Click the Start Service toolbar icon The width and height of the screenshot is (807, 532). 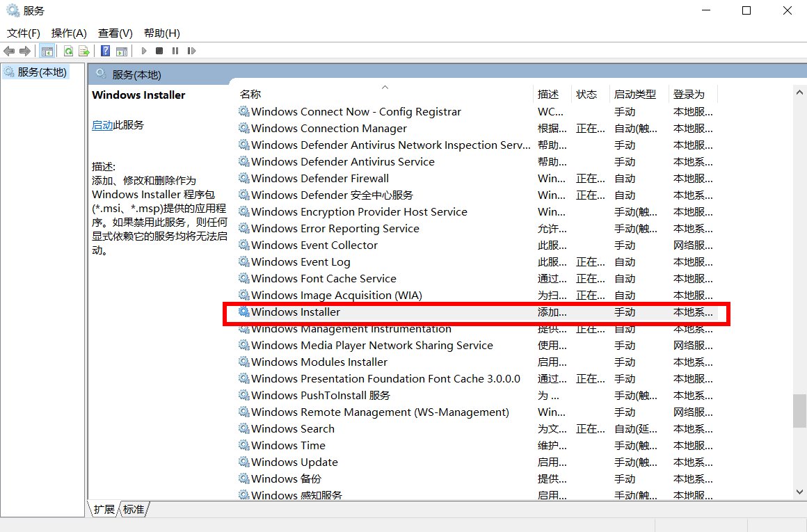143,51
